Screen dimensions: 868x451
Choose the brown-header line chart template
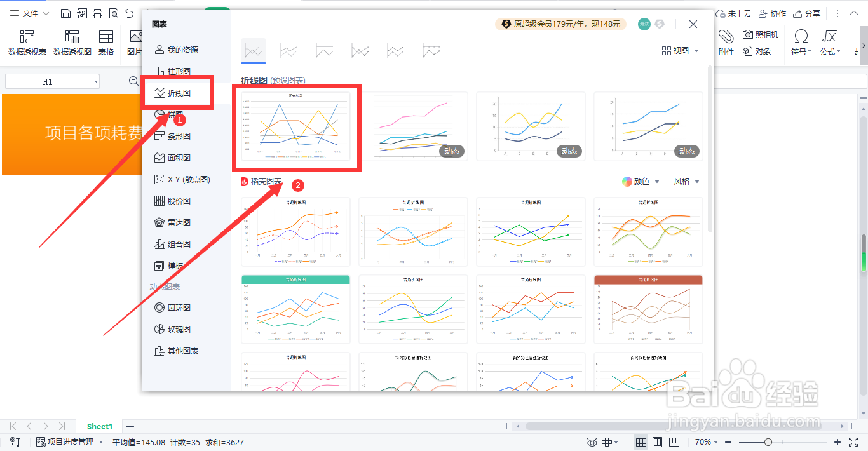tap(648, 309)
